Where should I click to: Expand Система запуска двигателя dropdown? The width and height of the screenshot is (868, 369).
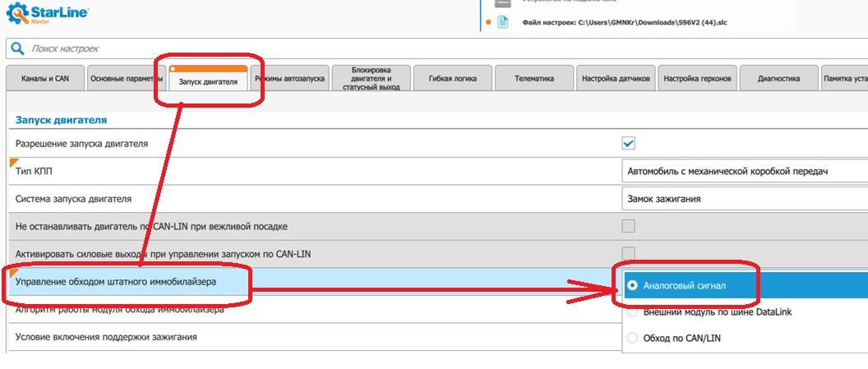pyautogui.click(x=744, y=199)
